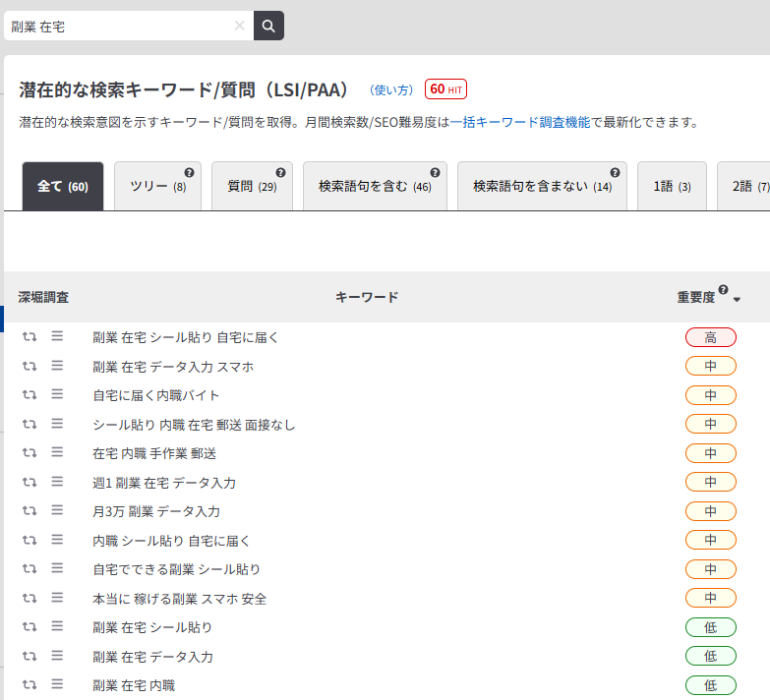Click the 高 importance badge in first row

(x=710, y=337)
